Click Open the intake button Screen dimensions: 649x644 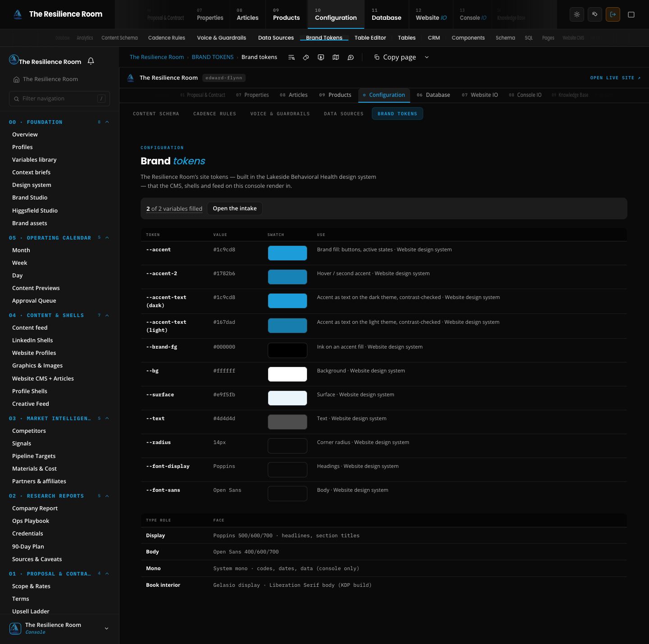pyautogui.click(x=235, y=209)
